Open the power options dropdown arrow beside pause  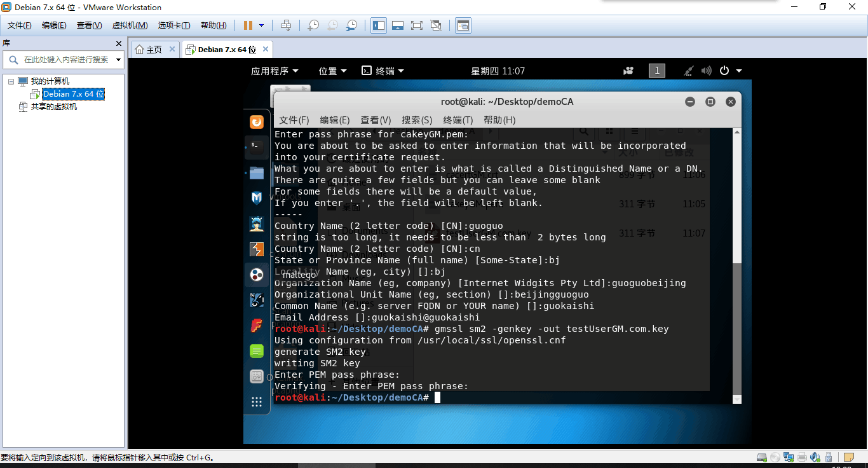pyautogui.click(x=261, y=25)
